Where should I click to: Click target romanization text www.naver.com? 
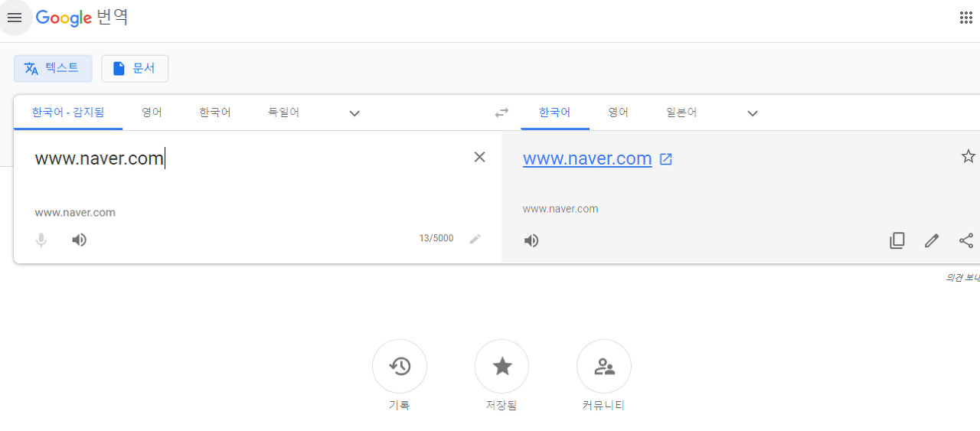click(560, 208)
